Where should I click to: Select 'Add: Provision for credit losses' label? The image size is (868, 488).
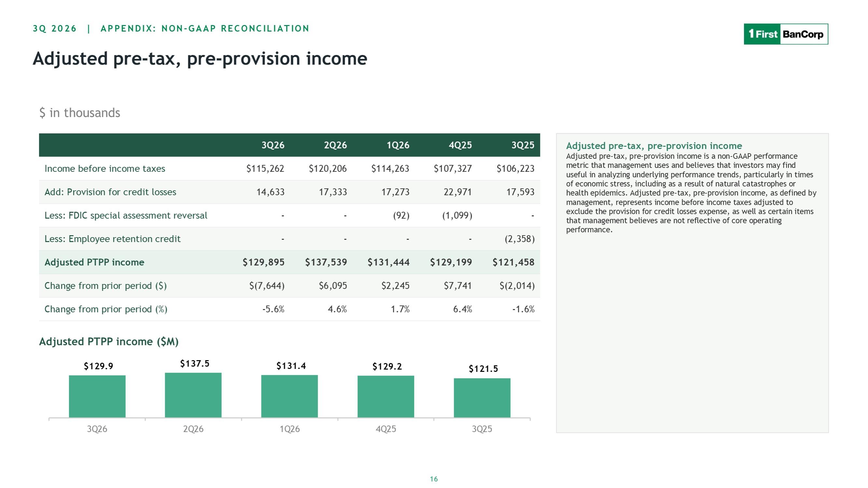pos(110,192)
